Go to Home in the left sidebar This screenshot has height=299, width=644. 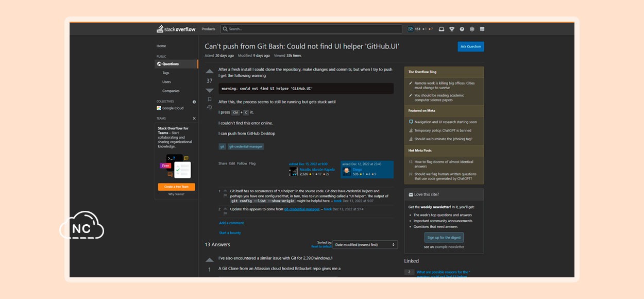pos(161,46)
